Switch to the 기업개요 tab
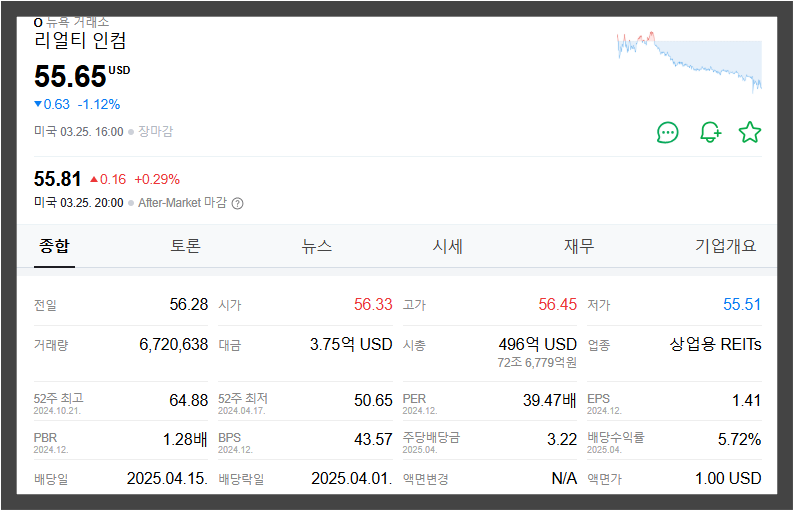Image resolution: width=794 pixels, height=511 pixels. (725, 246)
